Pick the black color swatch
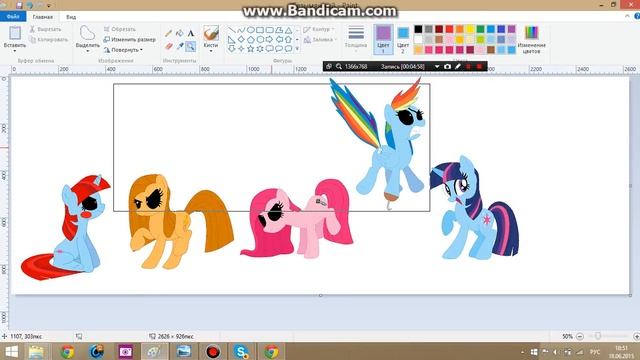The width and height of the screenshot is (640, 360). click(x=418, y=29)
